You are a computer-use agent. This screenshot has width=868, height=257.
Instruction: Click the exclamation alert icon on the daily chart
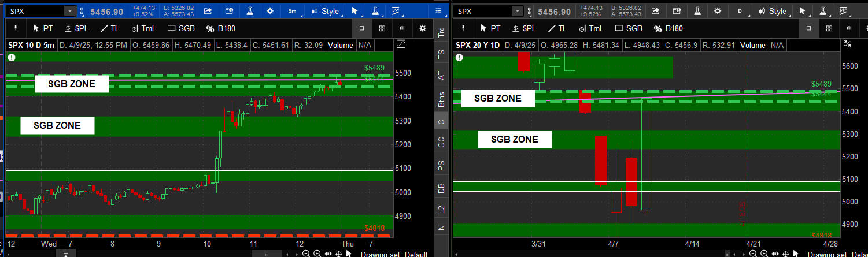click(459, 57)
